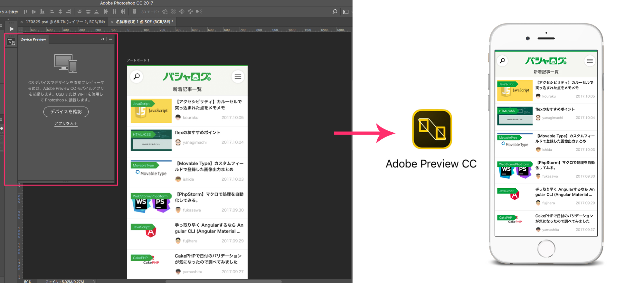This screenshot has width=644, height=283.
Task: Tap the CakePHP article title on iPhone
Action: (564, 219)
